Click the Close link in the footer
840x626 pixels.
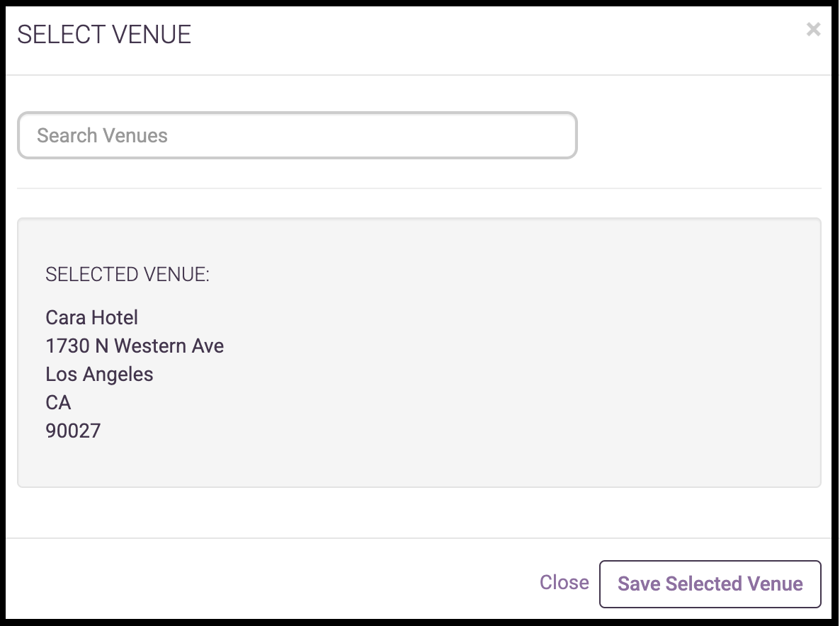pos(564,583)
